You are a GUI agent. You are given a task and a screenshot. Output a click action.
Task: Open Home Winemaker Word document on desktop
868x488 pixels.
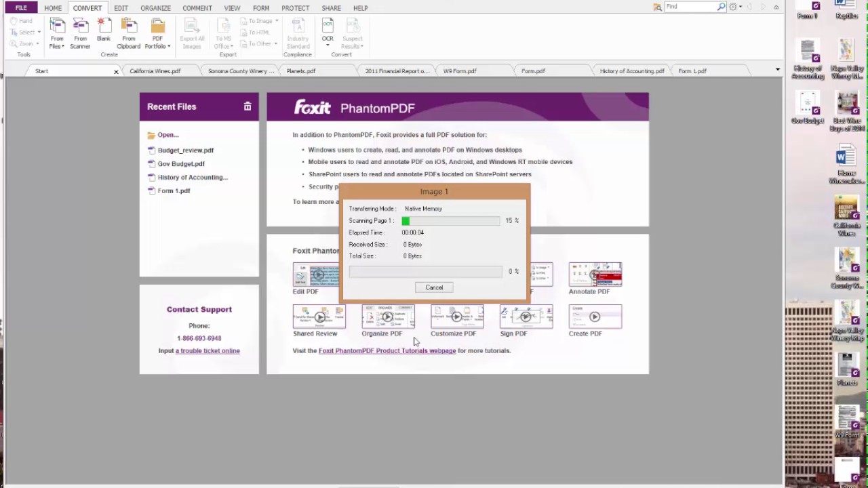pyautogui.click(x=846, y=165)
